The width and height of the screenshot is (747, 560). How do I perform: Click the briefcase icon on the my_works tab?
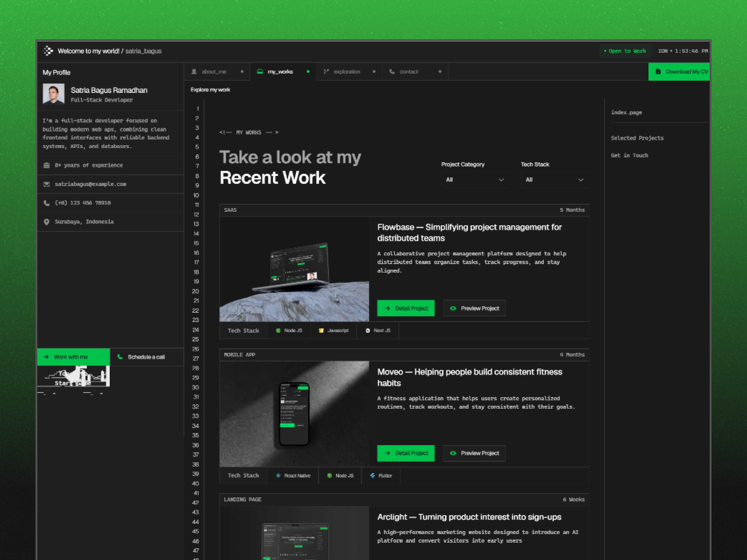point(260,71)
